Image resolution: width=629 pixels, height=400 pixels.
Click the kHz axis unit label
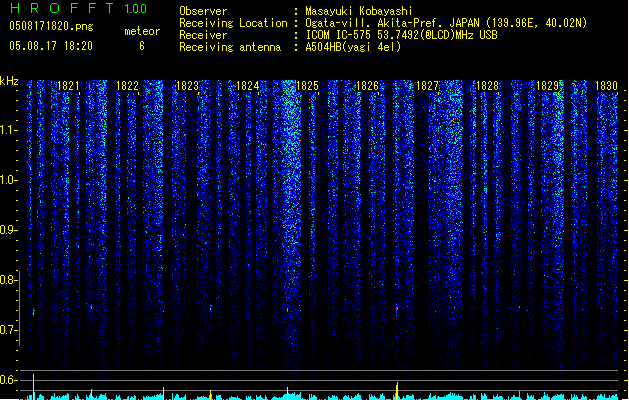(x=9, y=81)
